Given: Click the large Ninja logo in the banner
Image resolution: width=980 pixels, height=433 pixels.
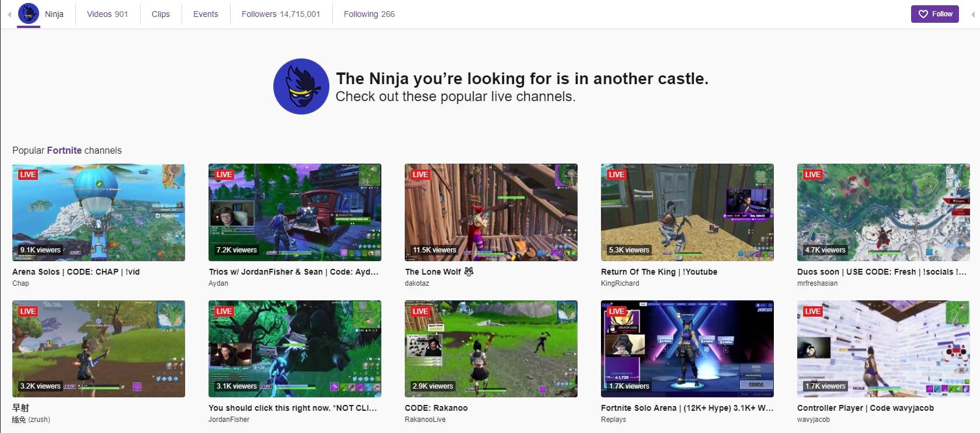Looking at the screenshot, I should tap(301, 86).
